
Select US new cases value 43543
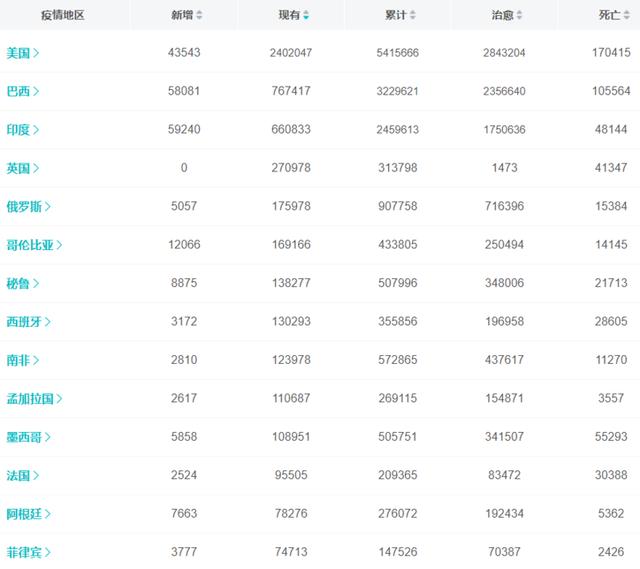pos(184,53)
